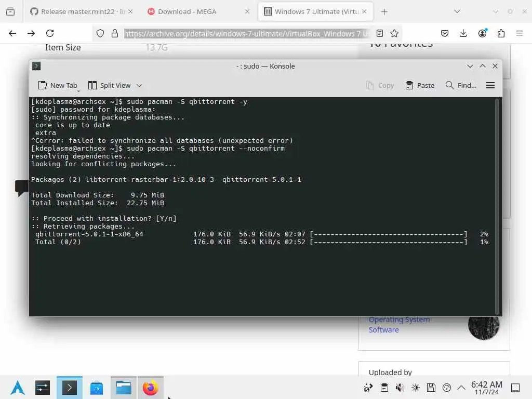Viewport: 532px width, 399px height.
Task: Reload the archive.org page
Action: [50, 33]
